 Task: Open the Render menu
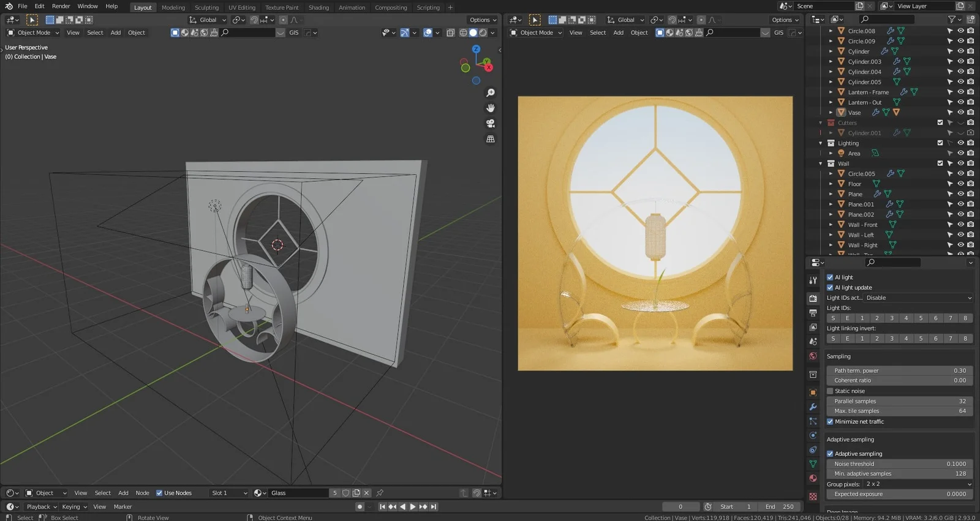pos(61,6)
